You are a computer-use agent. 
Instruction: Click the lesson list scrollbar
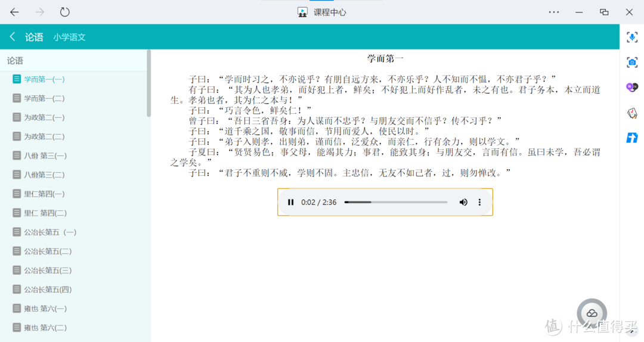pyautogui.click(x=148, y=83)
